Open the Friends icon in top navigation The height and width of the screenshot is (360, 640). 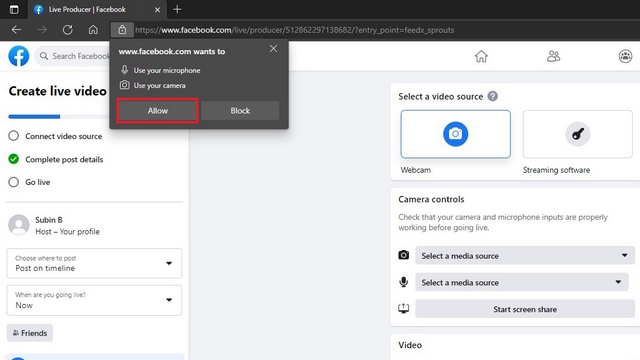(553, 56)
